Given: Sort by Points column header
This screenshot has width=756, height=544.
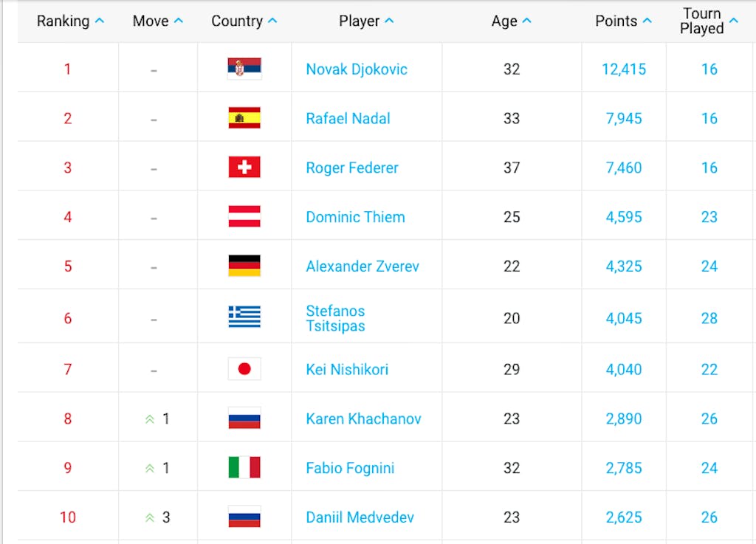Looking at the screenshot, I should 623,21.
